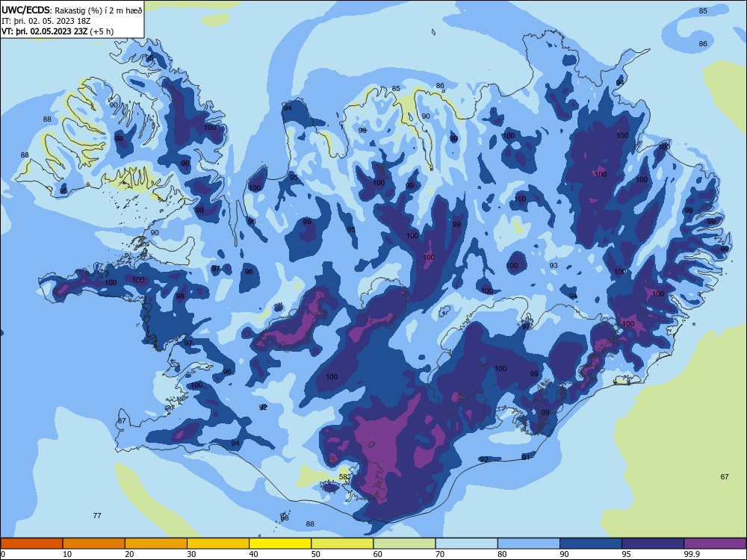
Task: Click the 'UWC/ECDS' label in the header
Action: (x=25, y=10)
